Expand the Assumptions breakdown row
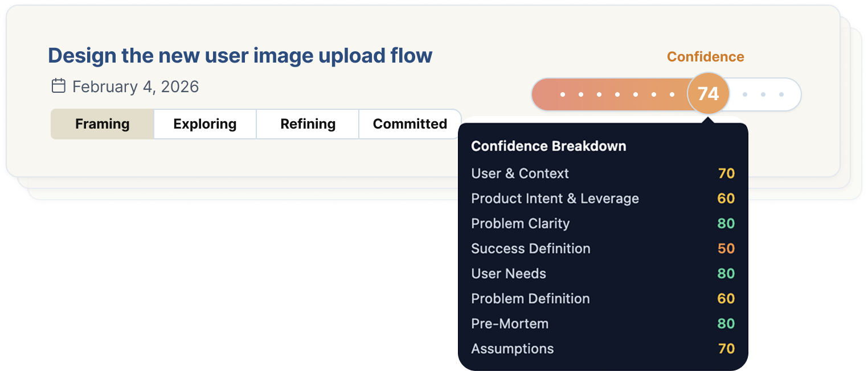868x371 pixels. pyautogui.click(x=512, y=349)
